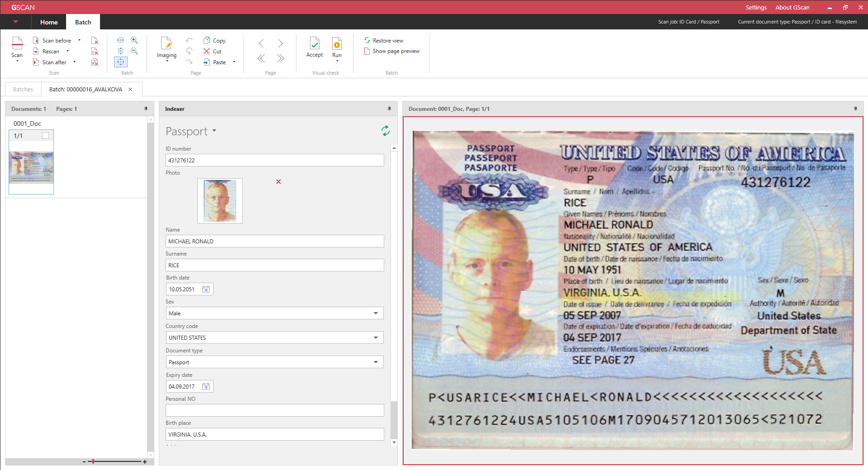
Task: Open the Expiry date calendar picker
Action: (x=206, y=386)
